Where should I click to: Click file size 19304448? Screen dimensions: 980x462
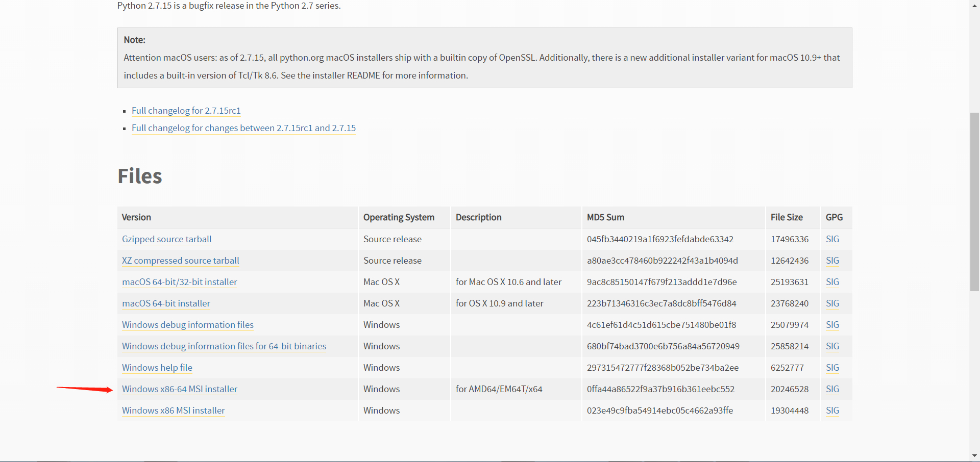[x=790, y=410]
